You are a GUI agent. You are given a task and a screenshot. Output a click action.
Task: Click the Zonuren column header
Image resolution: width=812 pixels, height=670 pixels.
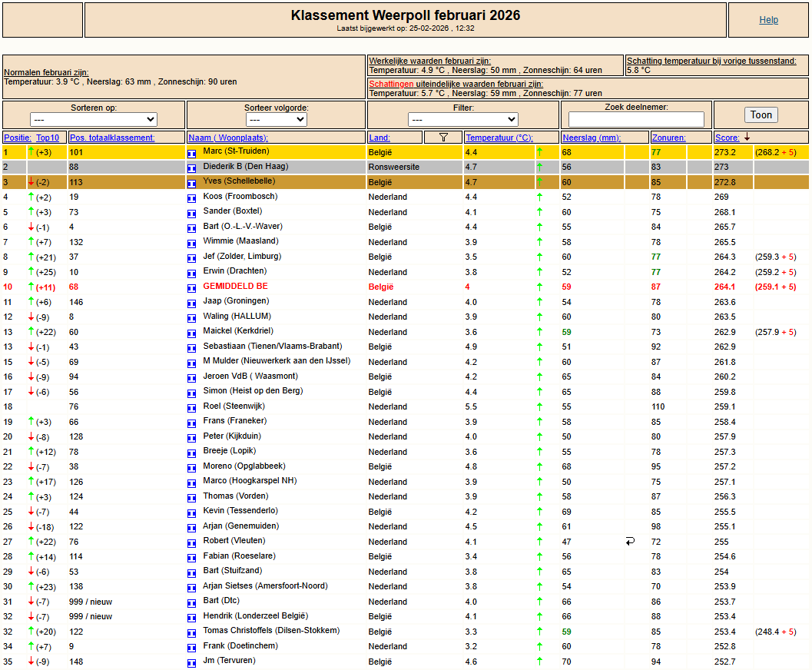point(669,138)
